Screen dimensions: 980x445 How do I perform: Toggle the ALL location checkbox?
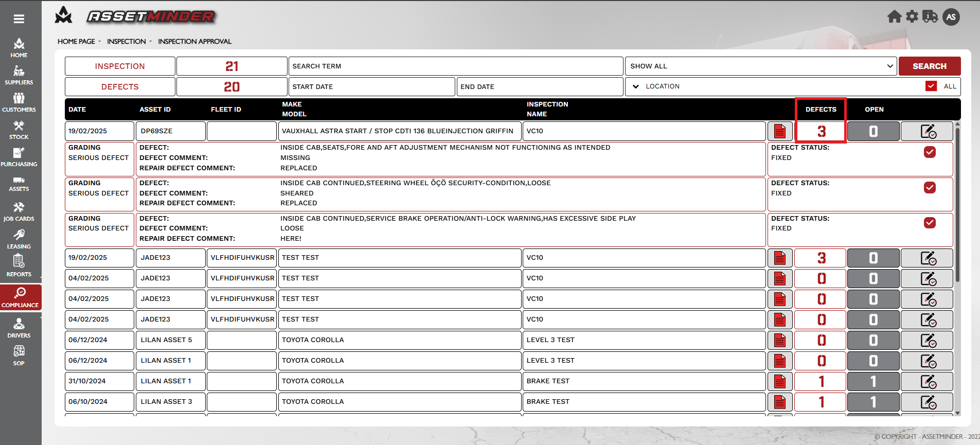click(931, 86)
